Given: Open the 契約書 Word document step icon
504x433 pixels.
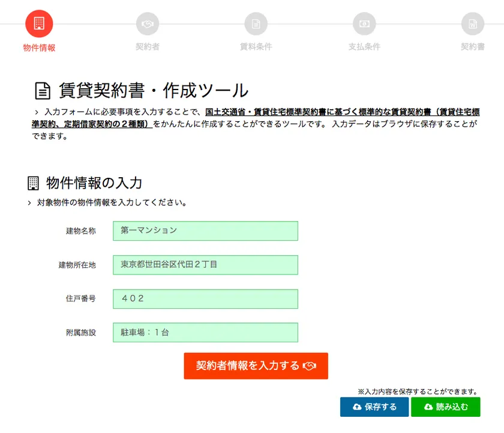Looking at the screenshot, I should pos(473,24).
